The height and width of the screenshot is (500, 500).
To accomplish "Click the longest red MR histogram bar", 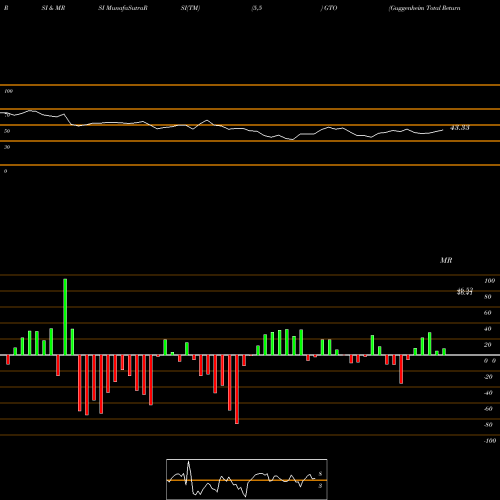I will point(237,389).
